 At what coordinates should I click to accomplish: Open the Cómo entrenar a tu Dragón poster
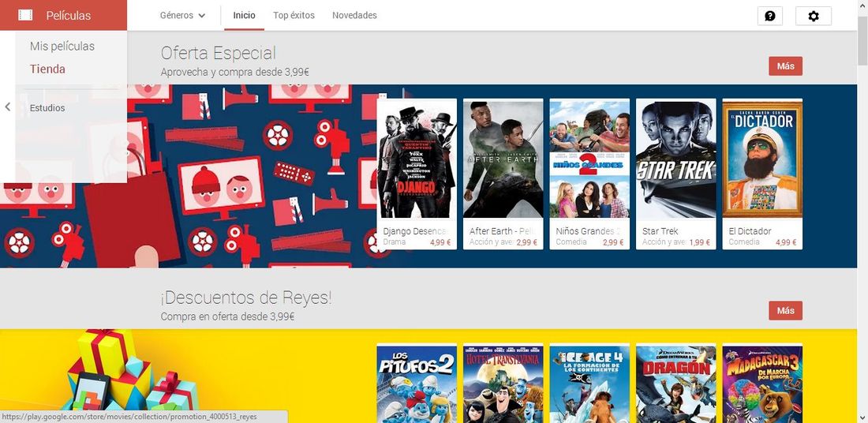tap(676, 384)
